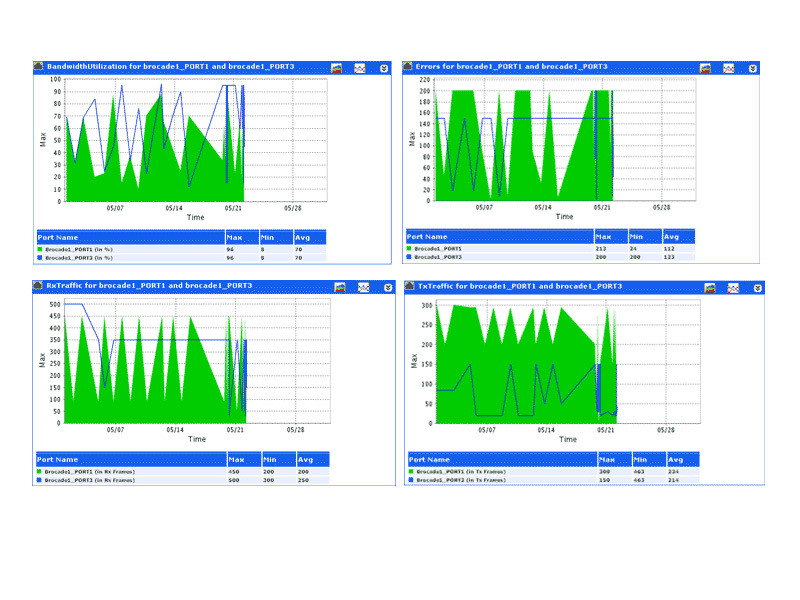This screenshot has width=800, height=600.
Task: Click the BandwidthUtilization panel title text
Action: (170, 66)
